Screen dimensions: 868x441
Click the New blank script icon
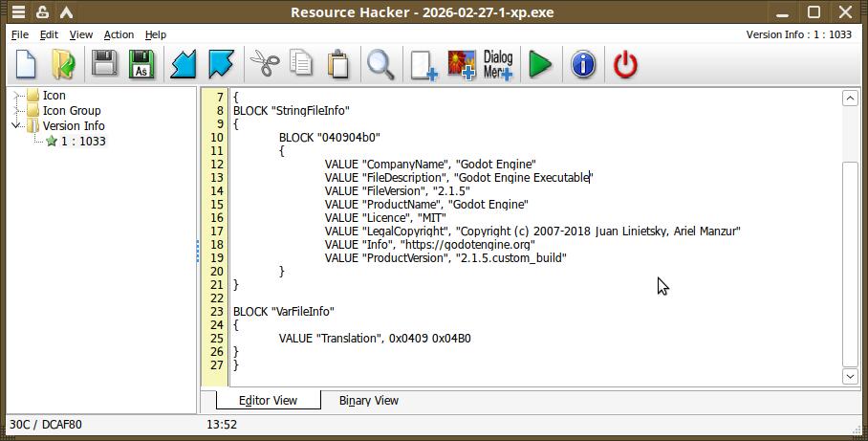pos(26,64)
